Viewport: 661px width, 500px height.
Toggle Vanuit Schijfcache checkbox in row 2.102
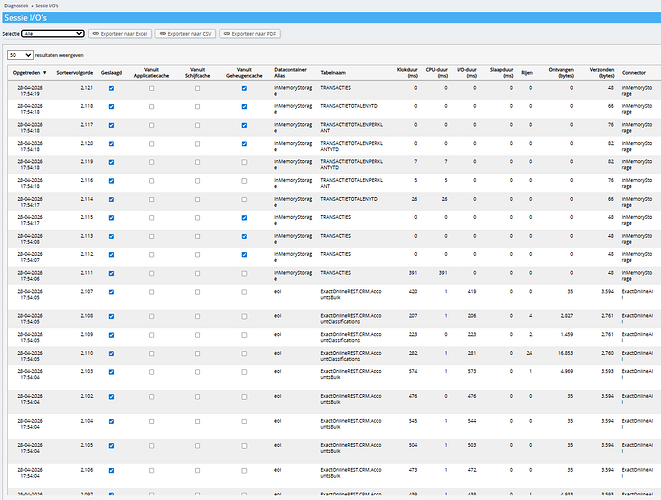197,397
